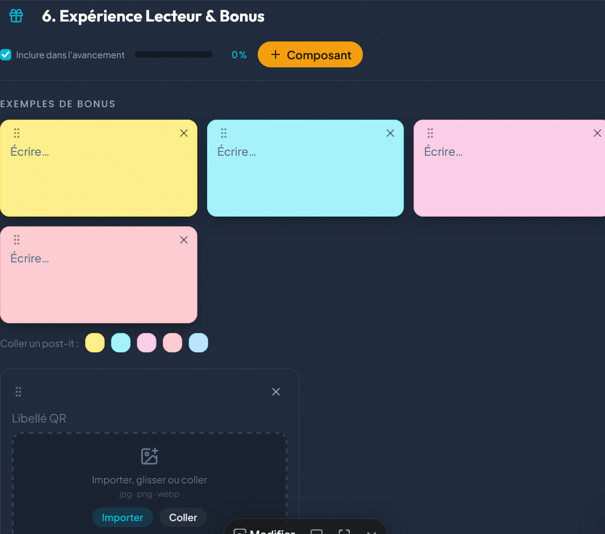The height and width of the screenshot is (534, 605).
Task: Add a light pink post-it from the swatches
Action: click(x=147, y=343)
